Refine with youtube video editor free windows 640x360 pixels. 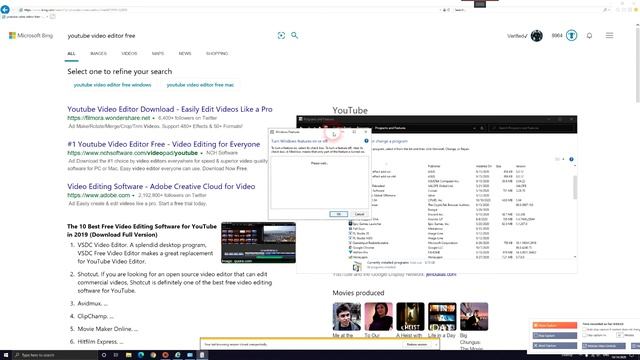(x=112, y=85)
